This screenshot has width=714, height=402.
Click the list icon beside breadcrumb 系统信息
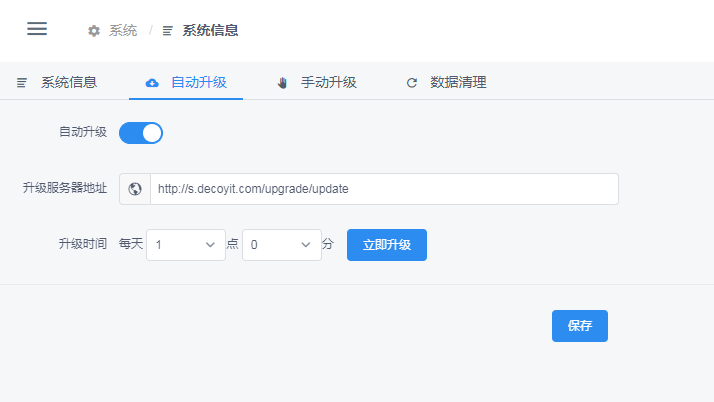(x=168, y=31)
